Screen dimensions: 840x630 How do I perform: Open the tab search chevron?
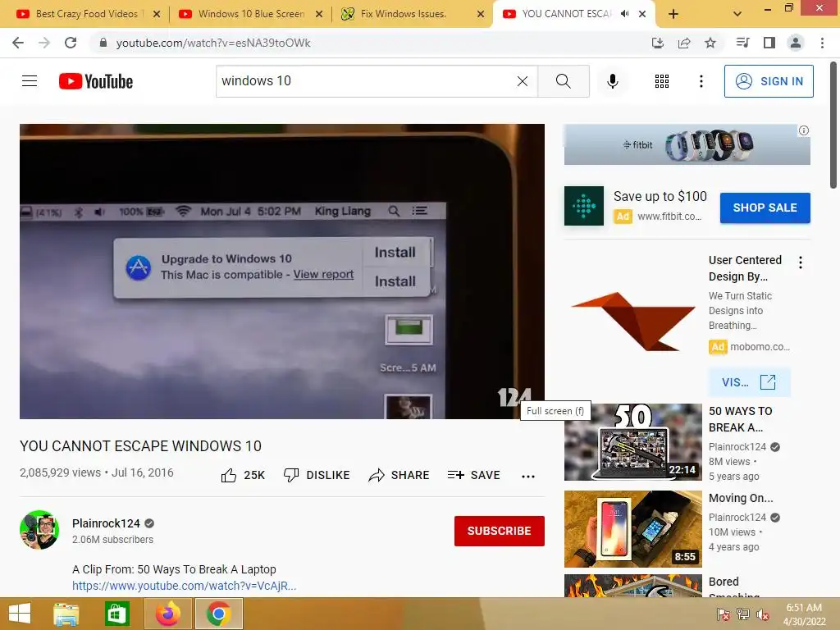pos(737,14)
